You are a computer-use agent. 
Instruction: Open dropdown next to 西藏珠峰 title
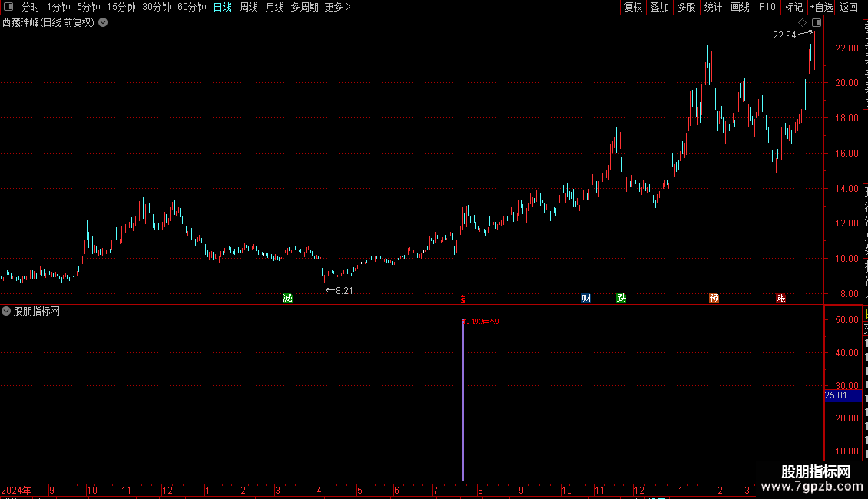[x=103, y=23]
